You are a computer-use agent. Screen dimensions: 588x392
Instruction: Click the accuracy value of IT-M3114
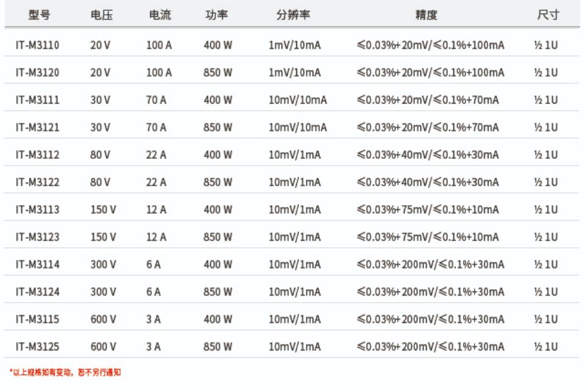pos(431,265)
